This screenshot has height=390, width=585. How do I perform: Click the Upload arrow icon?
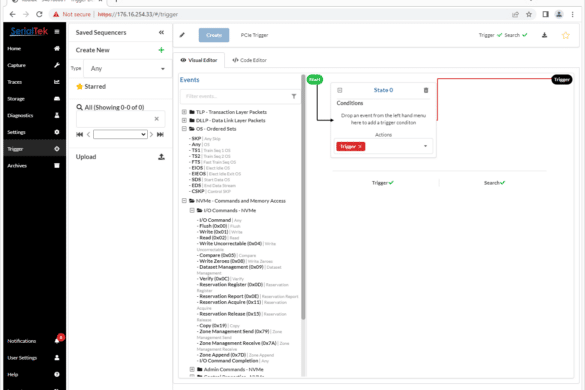point(161,157)
